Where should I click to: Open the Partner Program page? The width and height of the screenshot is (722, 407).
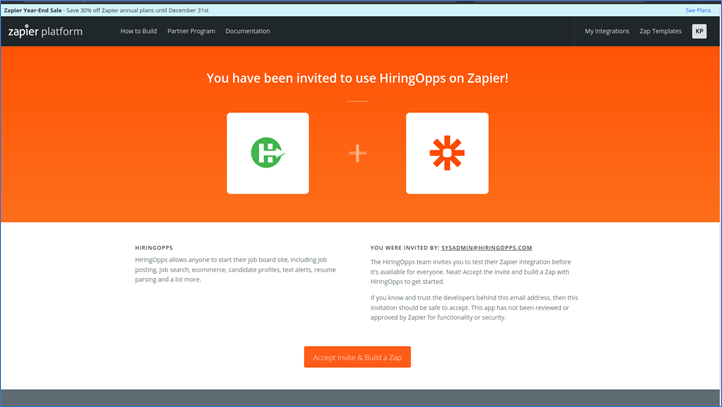[x=191, y=31]
